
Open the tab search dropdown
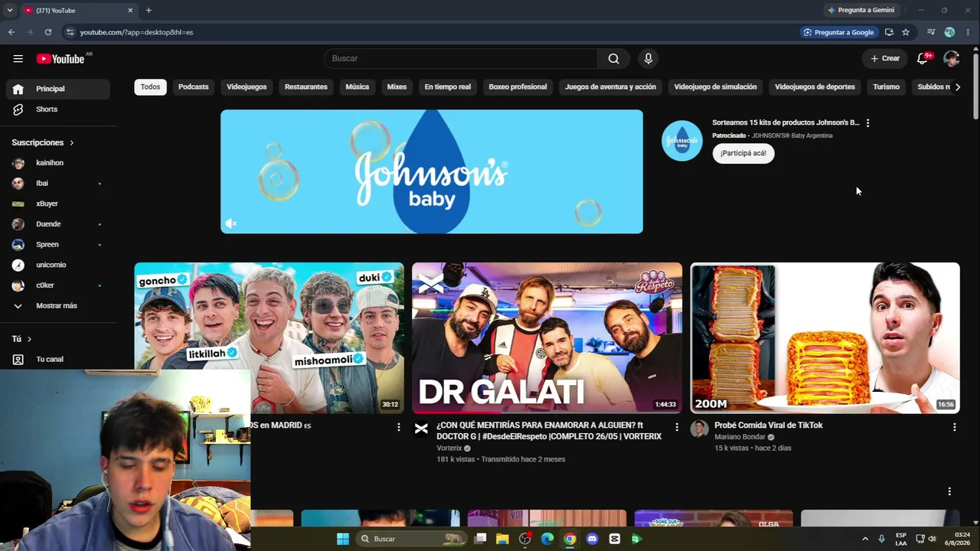click(10, 10)
